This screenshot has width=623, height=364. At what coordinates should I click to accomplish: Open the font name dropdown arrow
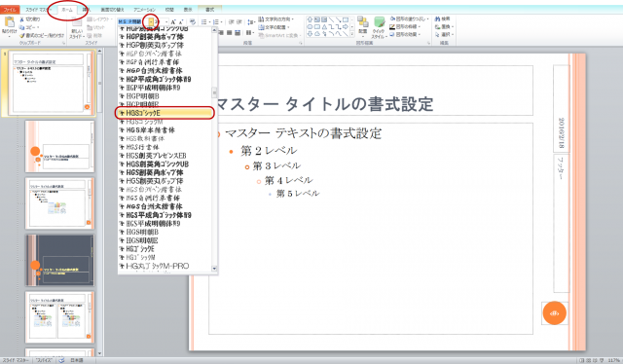coord(151,21)
